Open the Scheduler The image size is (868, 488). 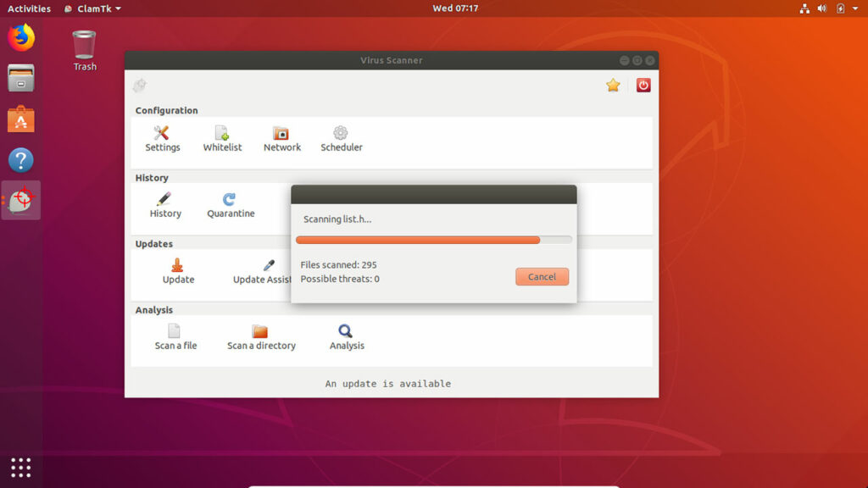pyautogui.click(x=341, y=138)
